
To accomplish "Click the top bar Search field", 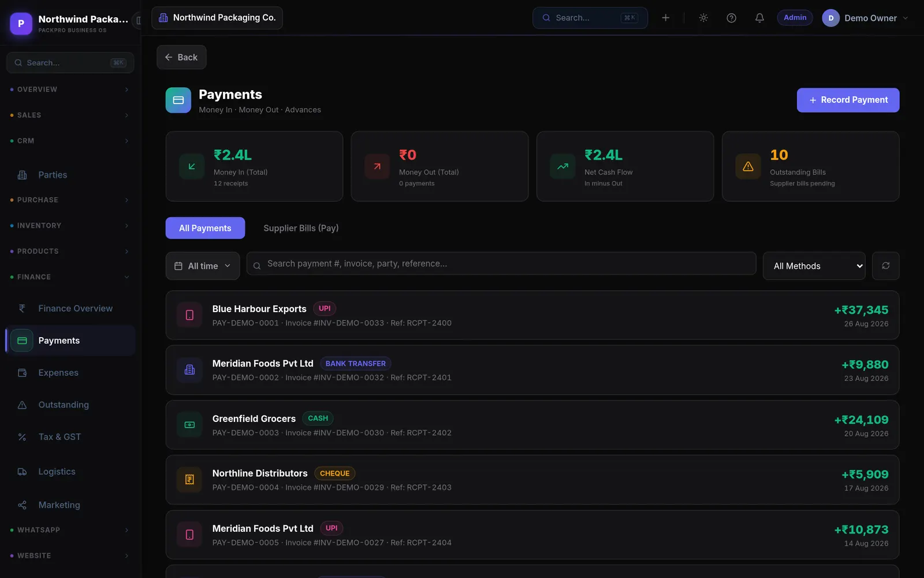I will 590,18.
